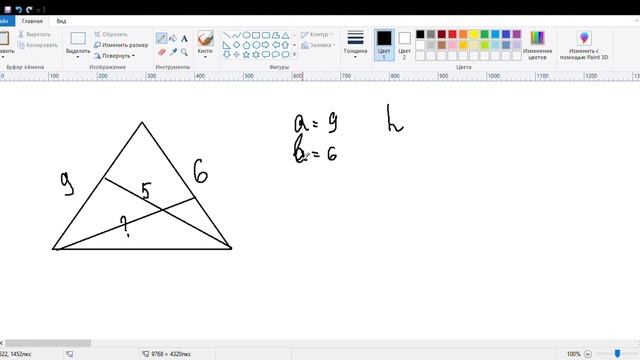Select the Text tool
This screenshot has height=360, width=640.
tap(184, 38)
